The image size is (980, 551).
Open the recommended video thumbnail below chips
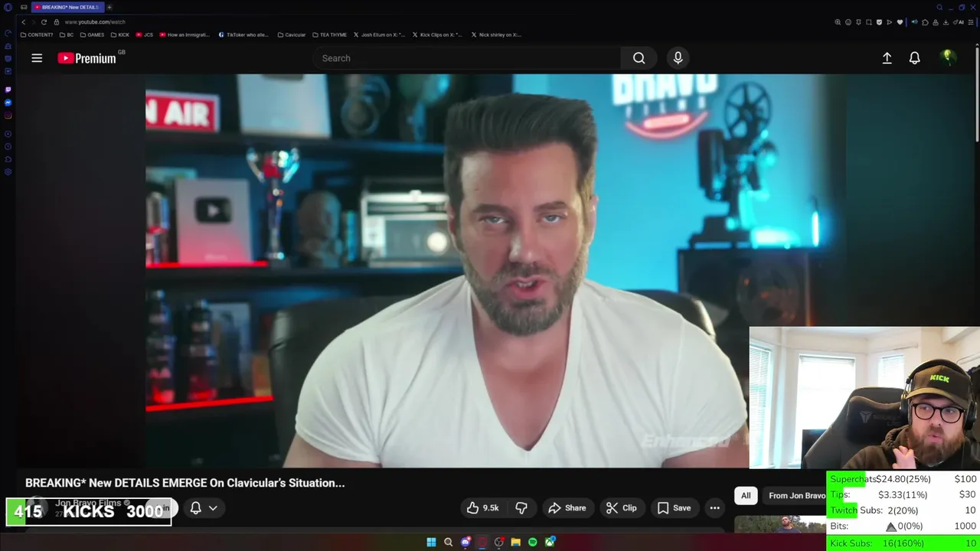coord(780,524)
